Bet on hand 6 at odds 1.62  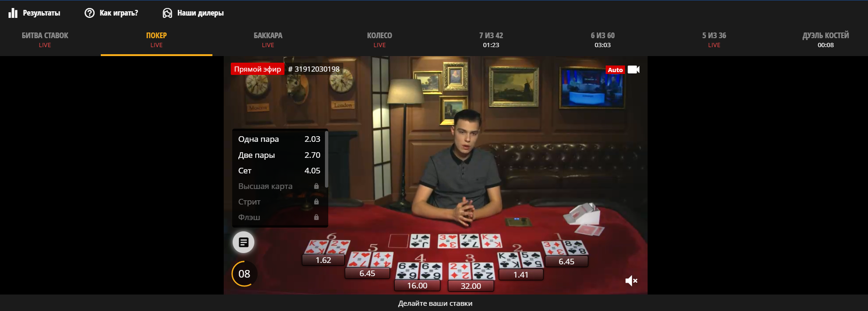coord(323,260)
